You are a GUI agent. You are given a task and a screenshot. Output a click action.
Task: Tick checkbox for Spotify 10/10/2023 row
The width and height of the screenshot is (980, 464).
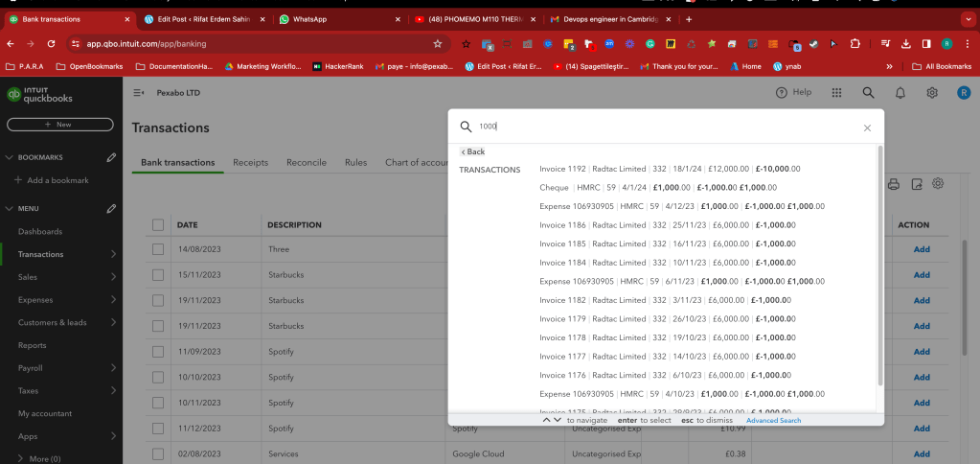coord(157,377)
